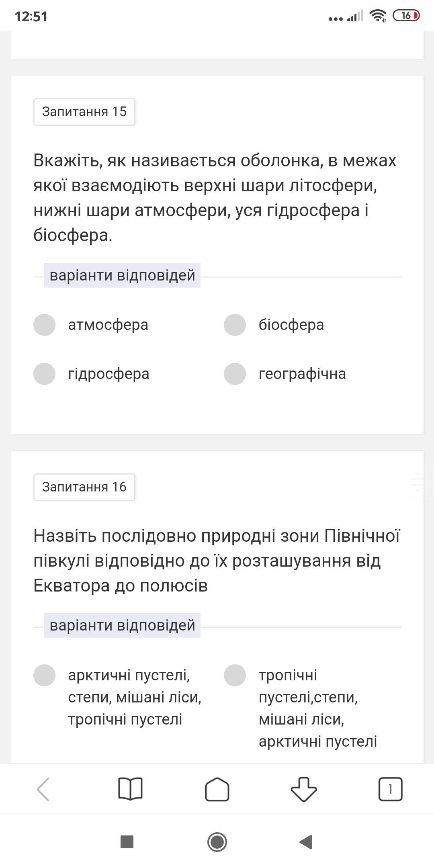Select the атмосфера answer option

tap(45, 325)
